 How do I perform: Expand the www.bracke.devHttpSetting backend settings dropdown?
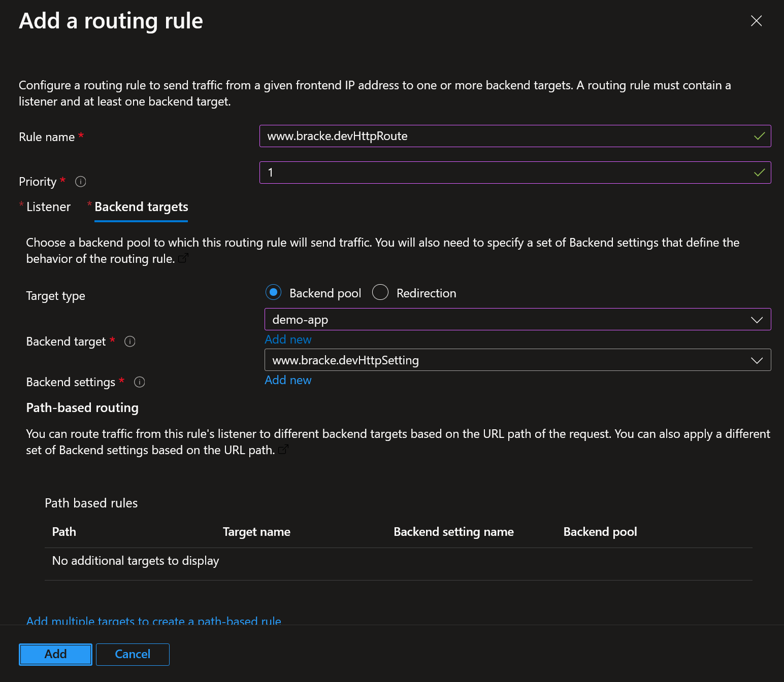pos(517,360)
